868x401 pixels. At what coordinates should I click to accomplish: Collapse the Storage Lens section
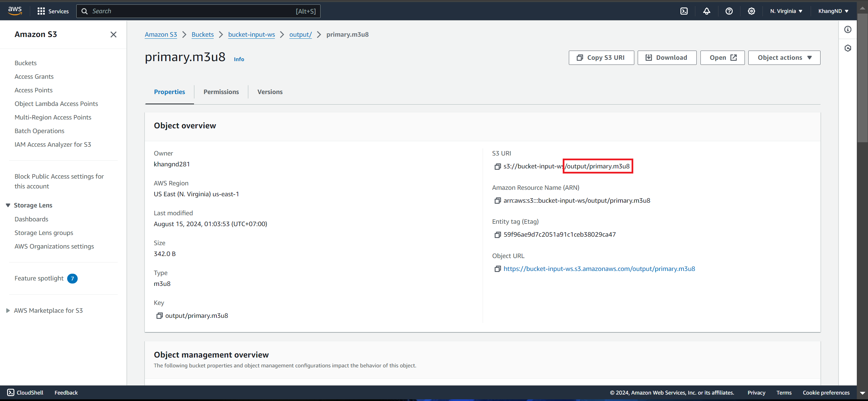click(8, 205)
